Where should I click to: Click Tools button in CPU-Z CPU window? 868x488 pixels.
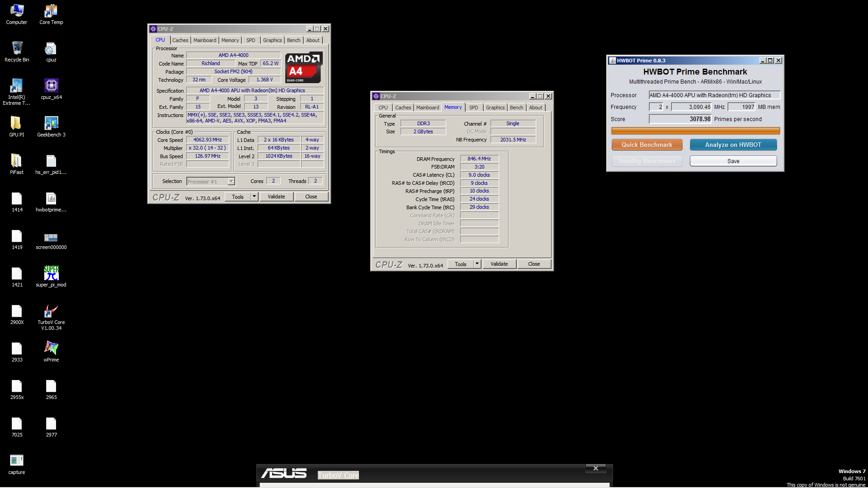pos(238,197)
